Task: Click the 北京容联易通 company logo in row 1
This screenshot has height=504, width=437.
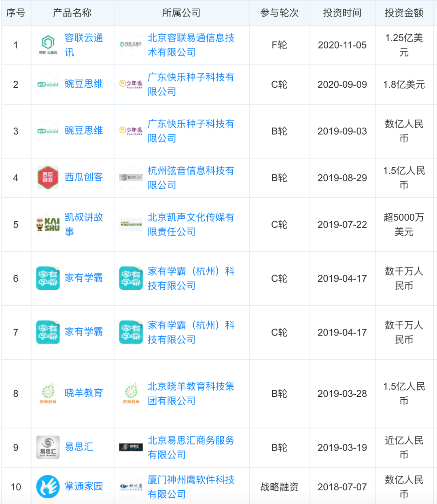Action: 131,44
